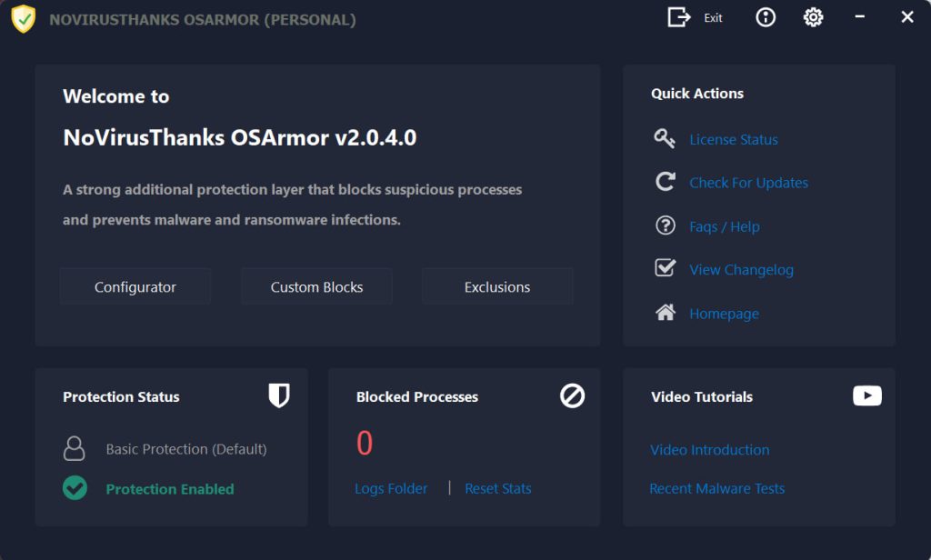Open Custom Blocks
This screenshot has width=931, height=560.
(x=316, y=287)
